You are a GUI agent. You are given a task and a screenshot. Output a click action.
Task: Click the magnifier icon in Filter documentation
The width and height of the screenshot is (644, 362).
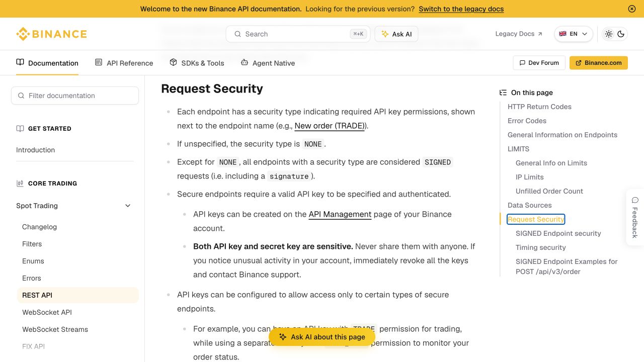pos(21,96)
